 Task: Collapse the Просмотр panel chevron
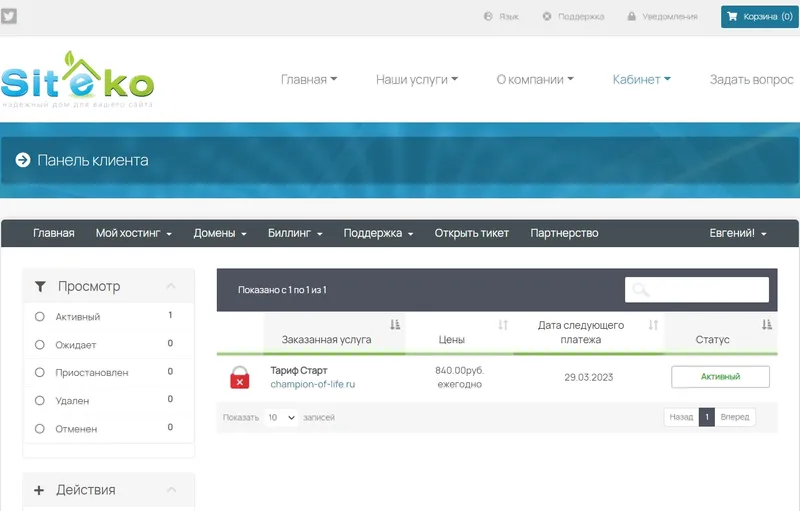(x=171, y=286)
